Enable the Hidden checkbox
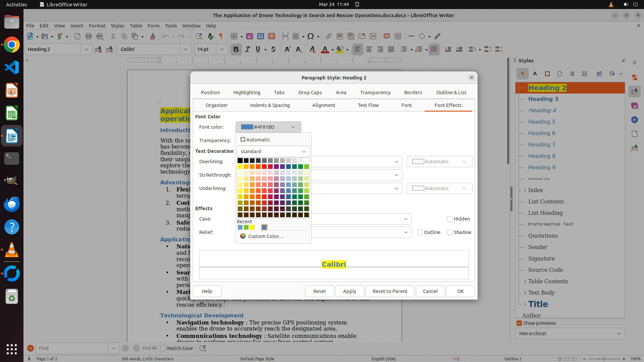 [450, 219]
